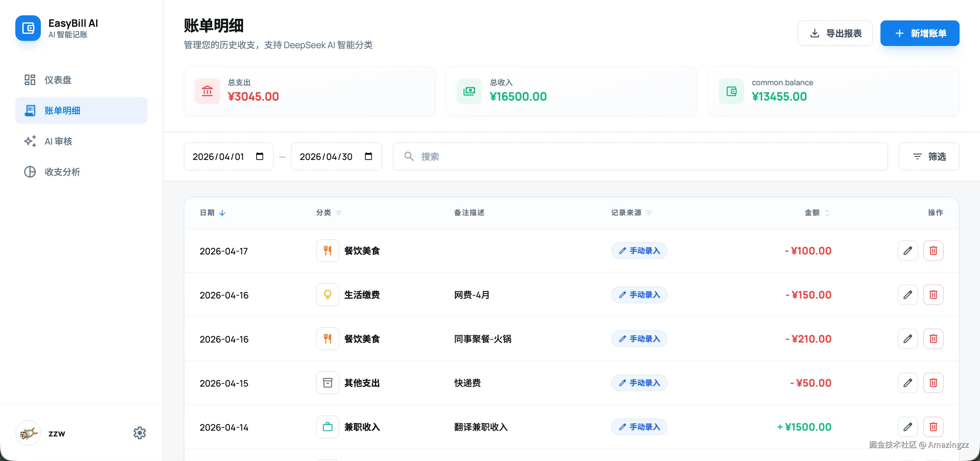Edit the 2026-04-17 餐饮美食 record
This screenshot has width=980, height=461.
(x=907, y=251)
